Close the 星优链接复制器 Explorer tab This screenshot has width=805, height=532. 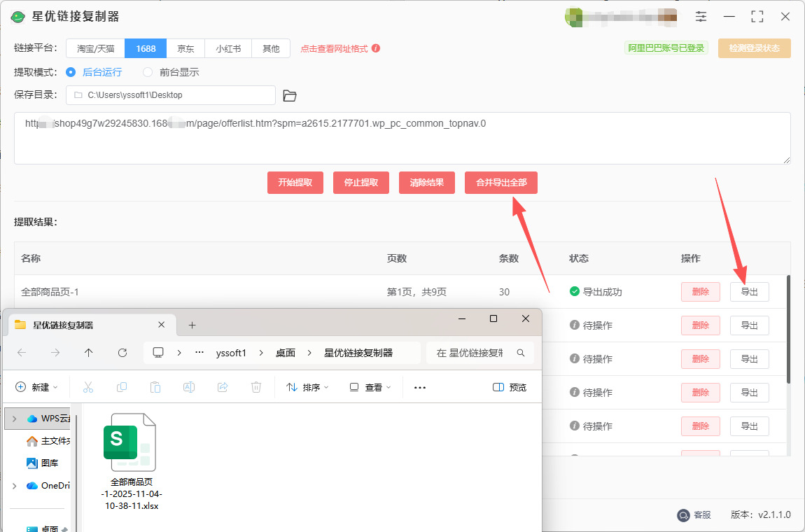point(161,325)
